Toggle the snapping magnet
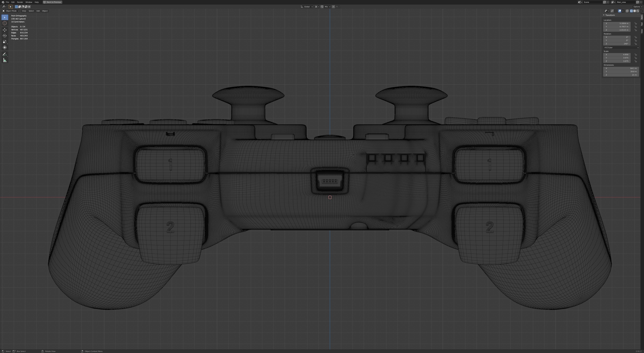The height and width of the screenshot is (353, 644). pos(322,7)
